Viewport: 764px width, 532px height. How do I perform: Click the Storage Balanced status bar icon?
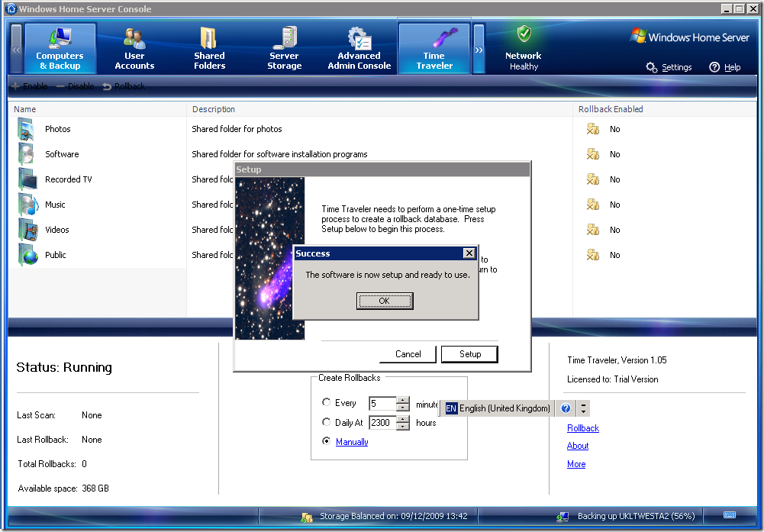tap(307, 517)
